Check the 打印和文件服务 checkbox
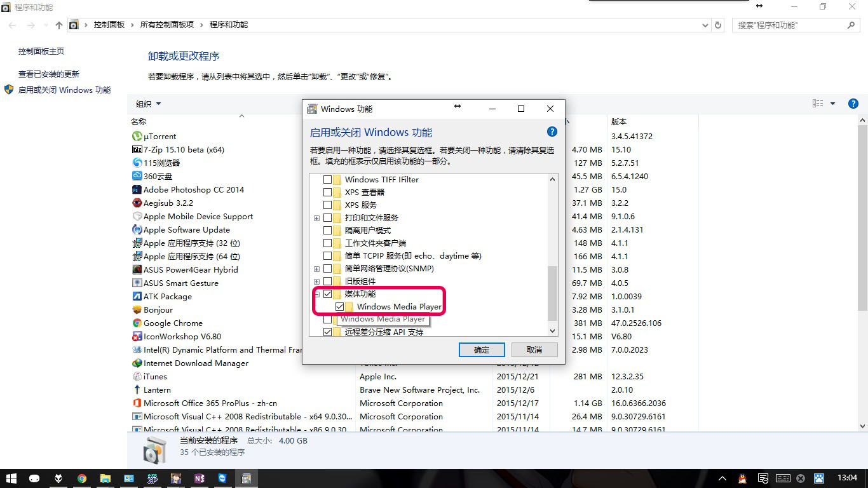Viewport: 868px width, 488px height. point(327,218)
